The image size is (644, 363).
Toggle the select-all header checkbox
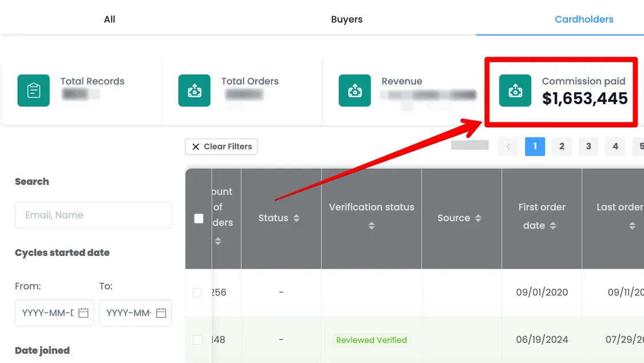click(x=199, y=218)
